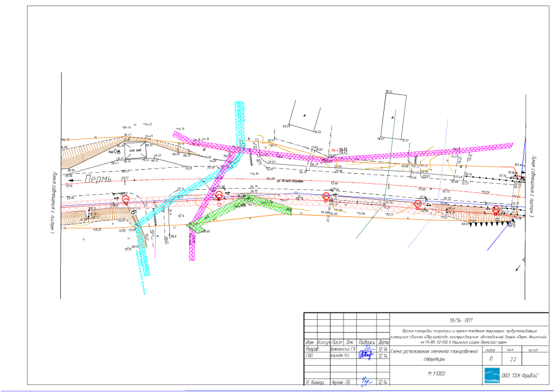Click the leftmost red circle marker
Image resolution: width=555 pixels, height=392 pixels.
point(126,198)
